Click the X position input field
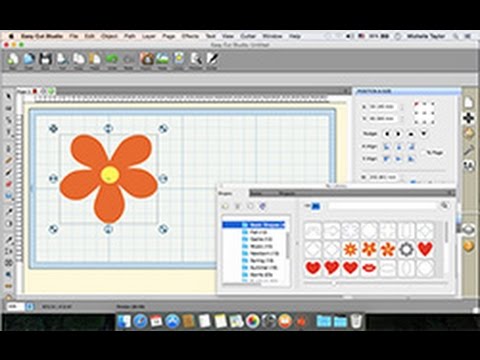 pyautogui.click(x=382, y=107)
